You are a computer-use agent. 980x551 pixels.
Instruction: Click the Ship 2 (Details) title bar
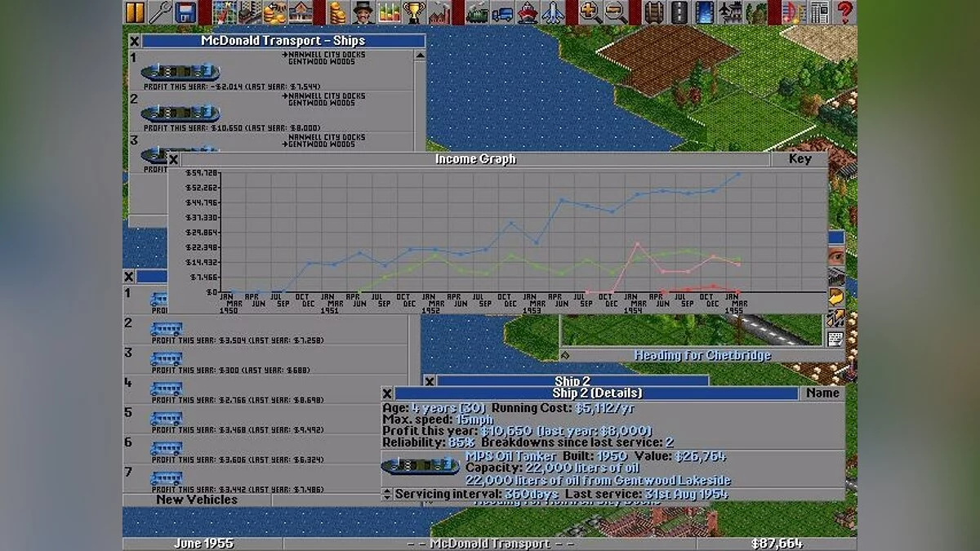pos(596,393)
